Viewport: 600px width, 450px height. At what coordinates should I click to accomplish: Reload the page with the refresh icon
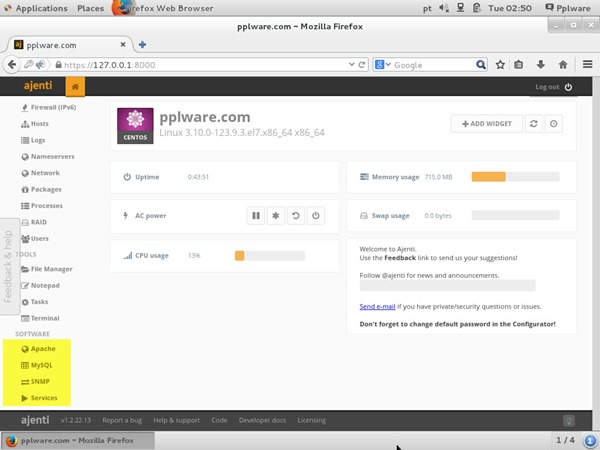tap(362, 65)
